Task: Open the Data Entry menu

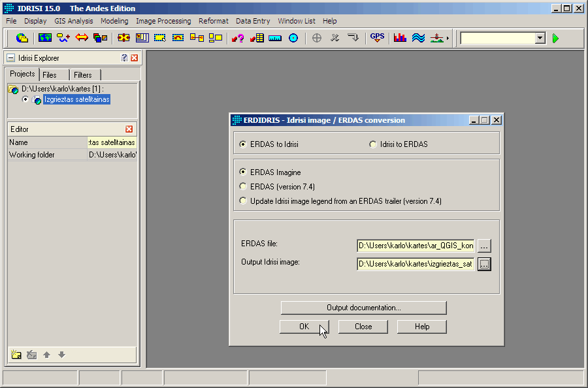Action: pos(253,21)
